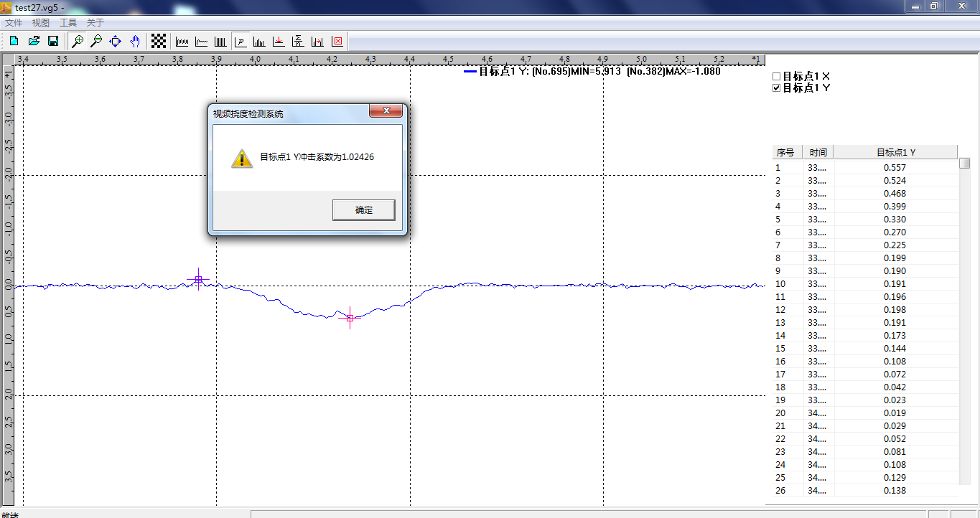980x518 pixels.
Task: Select table value 0.524 in row 2
Action: (x=895, y=181)
